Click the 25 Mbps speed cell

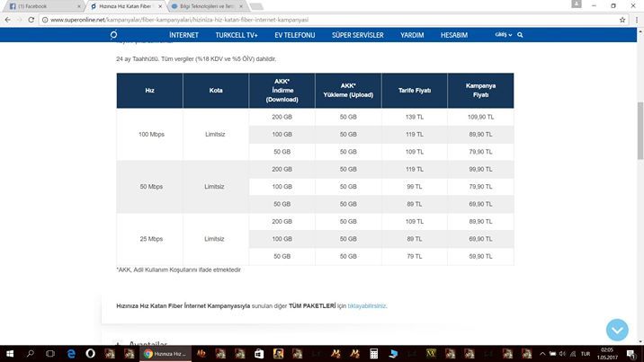point(151,239)
